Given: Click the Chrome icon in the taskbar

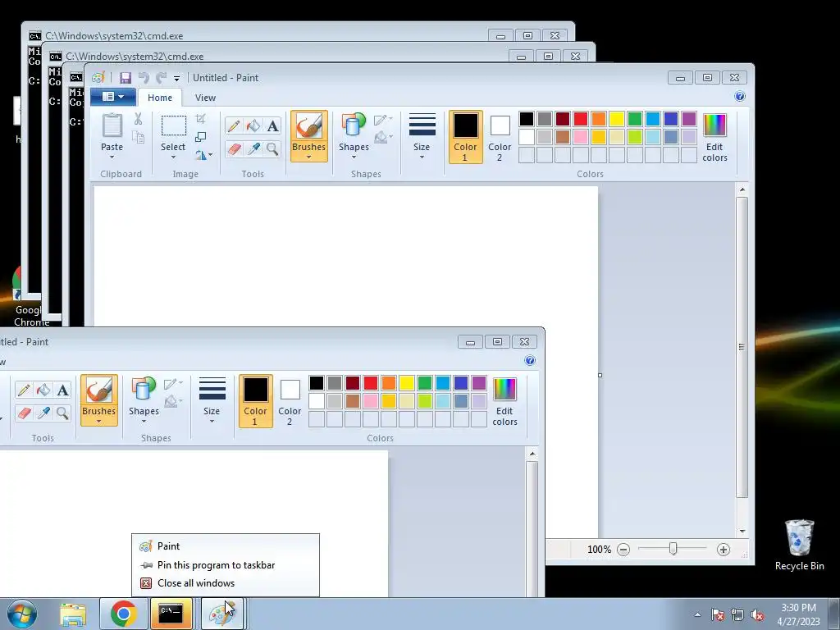Looking at the screenshot, I should 123,614.
